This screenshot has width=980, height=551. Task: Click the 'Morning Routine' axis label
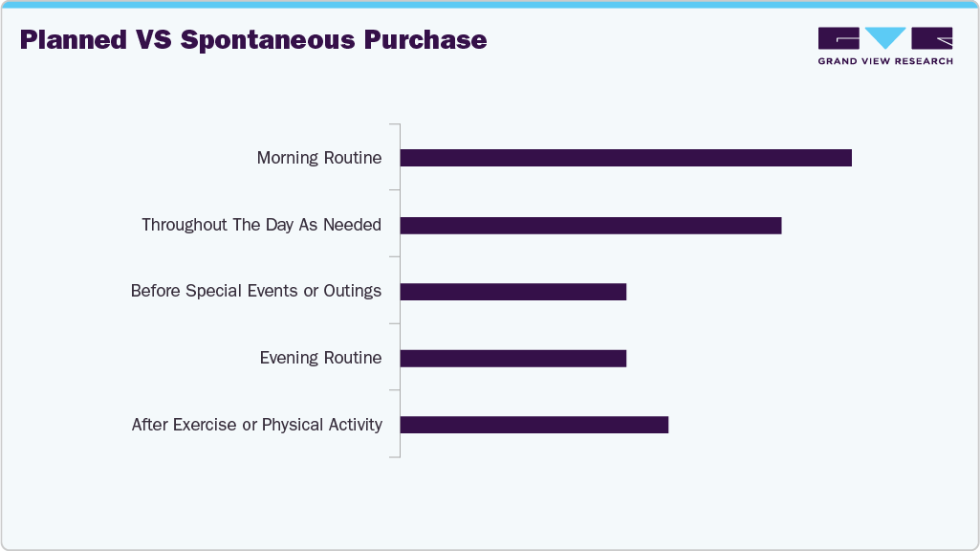319,158
